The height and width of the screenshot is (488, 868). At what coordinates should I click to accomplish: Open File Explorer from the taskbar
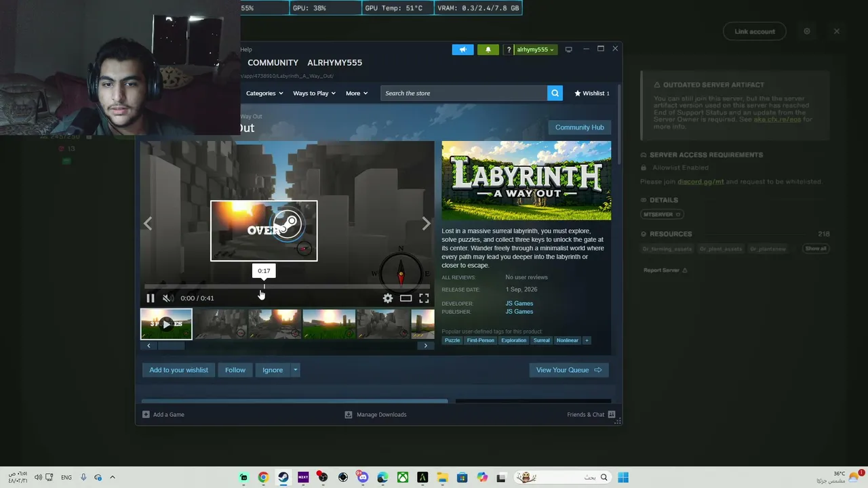tap(442, 477)
